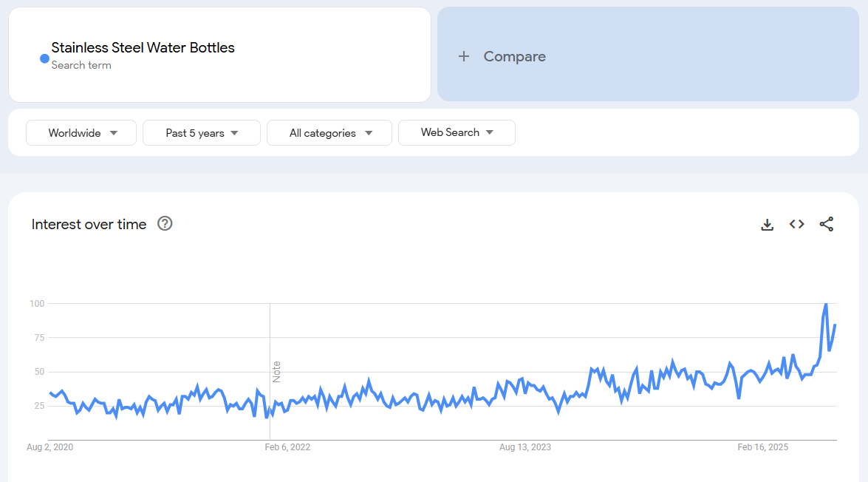The height and width of the screenshot is (482, 868).
Task: Click the Aug 2, 2020 axis label
Action: pos(49,447)
